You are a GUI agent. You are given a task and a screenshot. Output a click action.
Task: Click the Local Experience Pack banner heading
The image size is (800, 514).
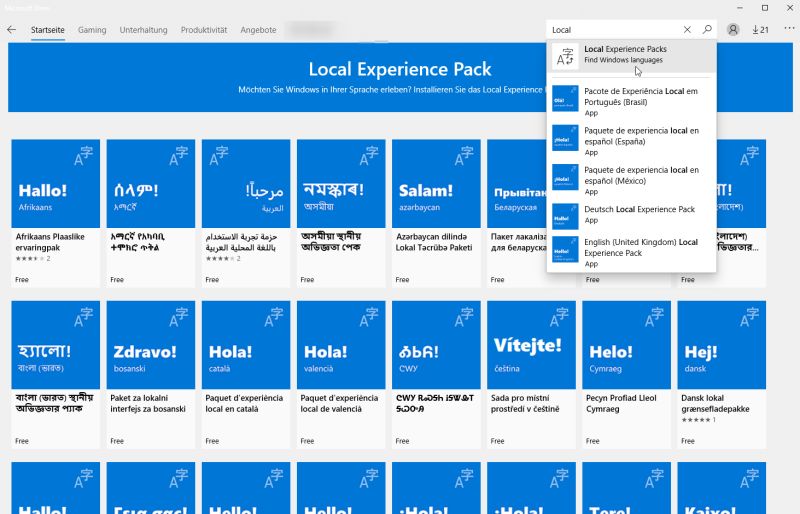click(400, 69)
